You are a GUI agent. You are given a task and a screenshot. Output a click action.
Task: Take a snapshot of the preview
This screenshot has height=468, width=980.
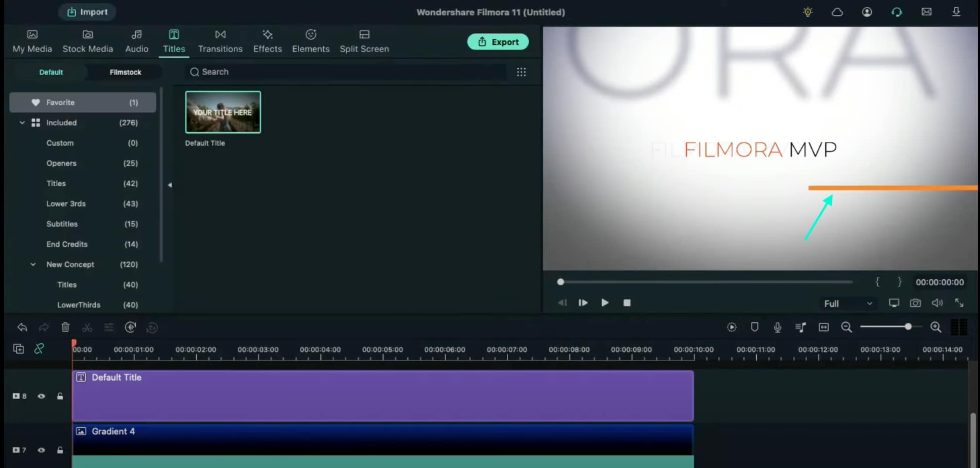[916, 303]
